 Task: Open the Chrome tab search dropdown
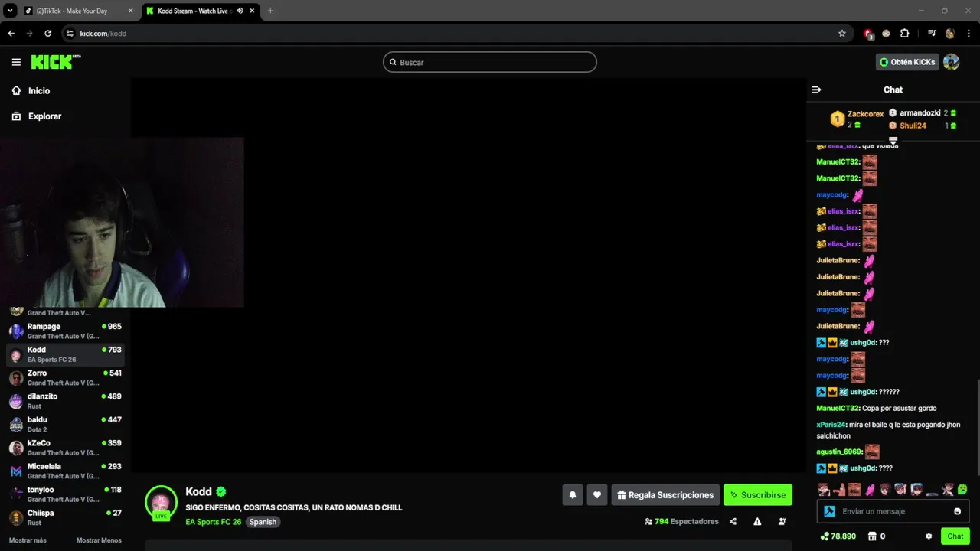coord(10,11)
